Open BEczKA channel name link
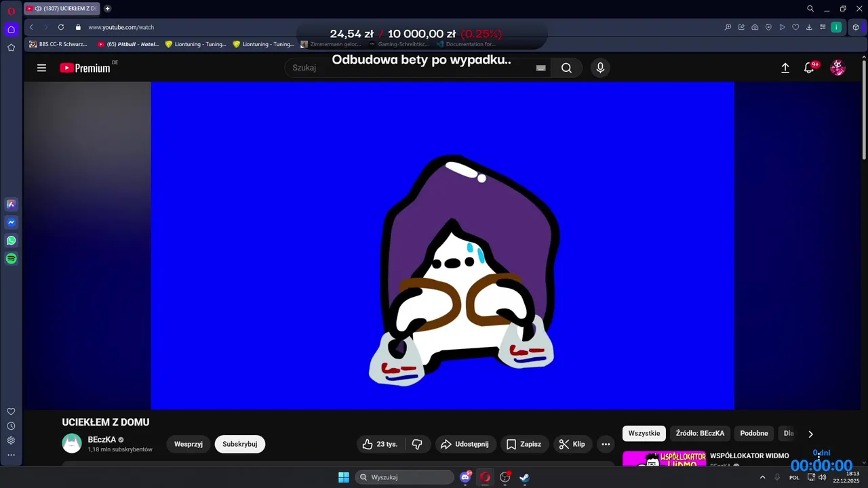This screenshot has width=868, height=488. point(102,439)
